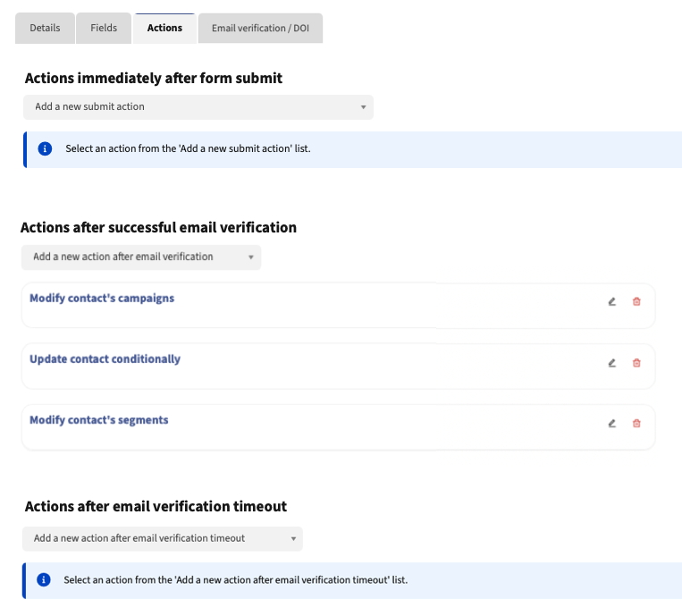Click info icon in submit action notice
682x616 pixels.
[45, 149]
